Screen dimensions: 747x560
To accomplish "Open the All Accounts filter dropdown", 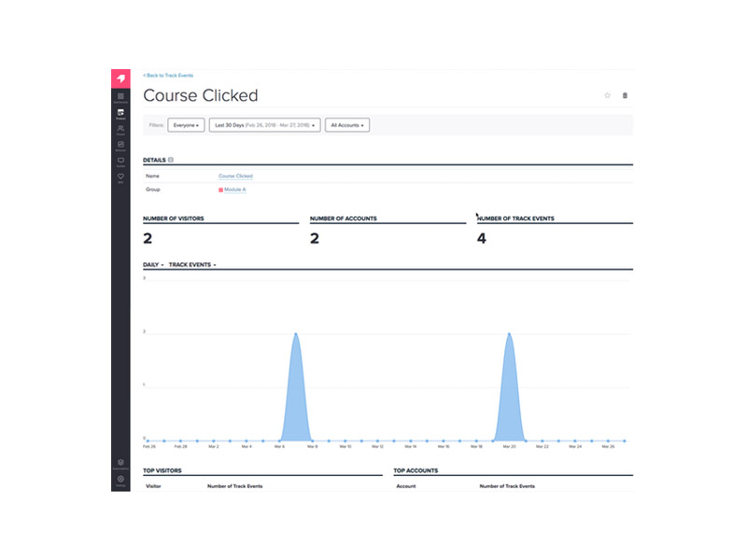I will pos(346,124).
